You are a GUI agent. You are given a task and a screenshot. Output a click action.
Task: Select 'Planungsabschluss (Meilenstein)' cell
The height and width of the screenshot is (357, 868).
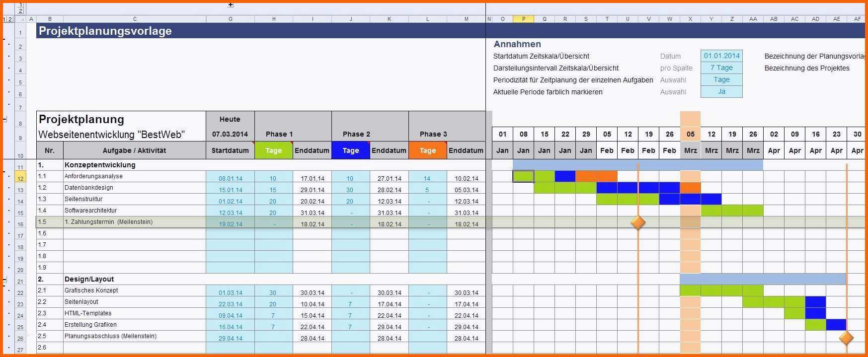pos(135,336)
